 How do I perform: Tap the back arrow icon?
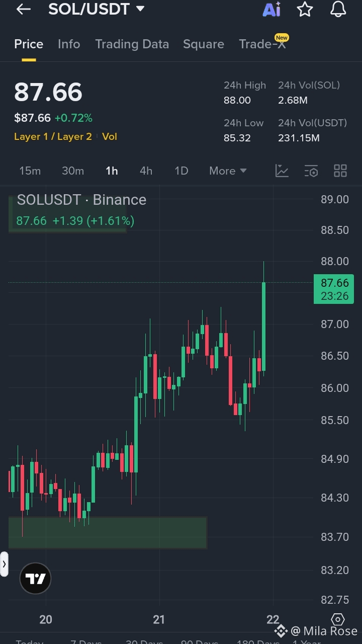point(24,9)
